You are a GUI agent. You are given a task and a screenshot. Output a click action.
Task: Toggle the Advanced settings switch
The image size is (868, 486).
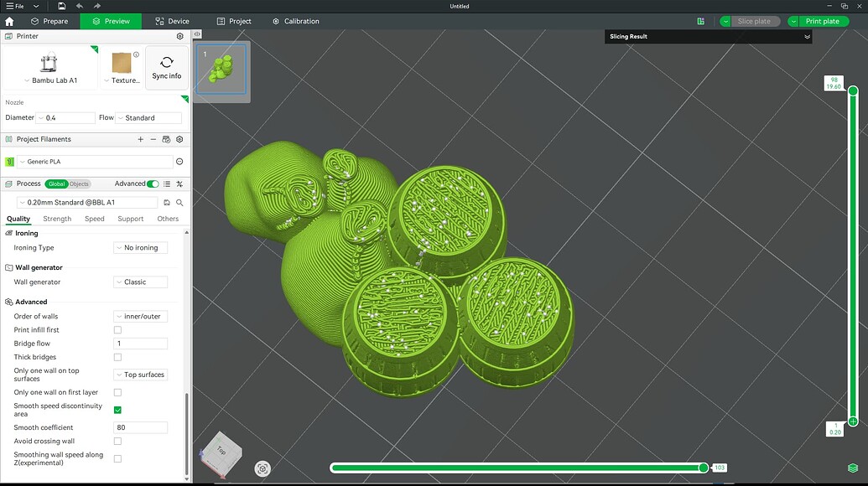pos(153,184)
